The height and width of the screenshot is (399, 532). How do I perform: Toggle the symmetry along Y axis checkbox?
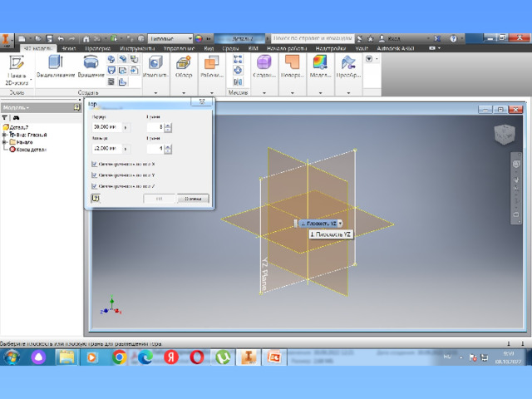point(93,175)
